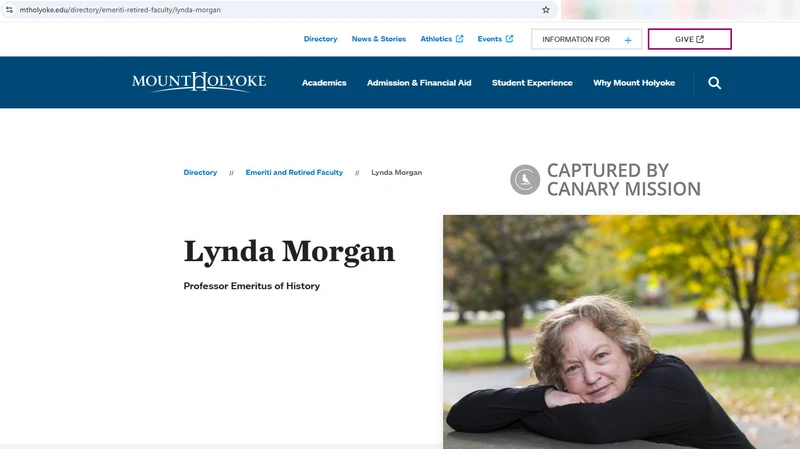800x449 pixels.
Task: Open site information icon beside the URL
Action: (9, 10)
